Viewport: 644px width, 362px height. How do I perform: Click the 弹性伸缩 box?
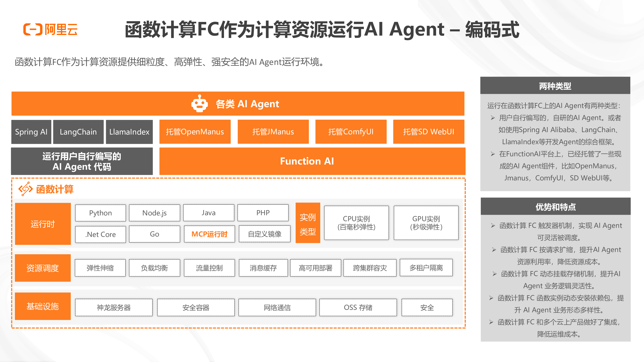(100, 268)
